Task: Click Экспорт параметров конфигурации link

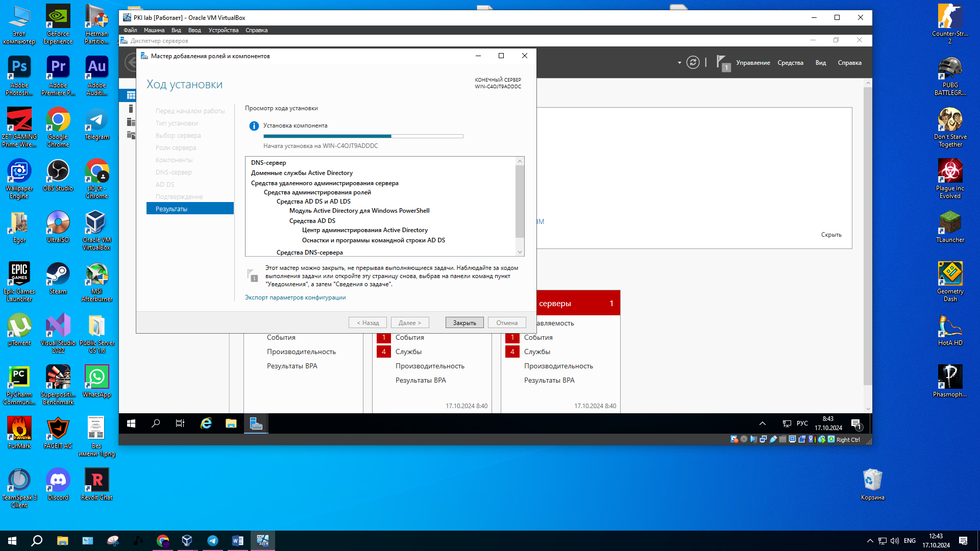Action: pyautogui.click(x=295, y=297)
